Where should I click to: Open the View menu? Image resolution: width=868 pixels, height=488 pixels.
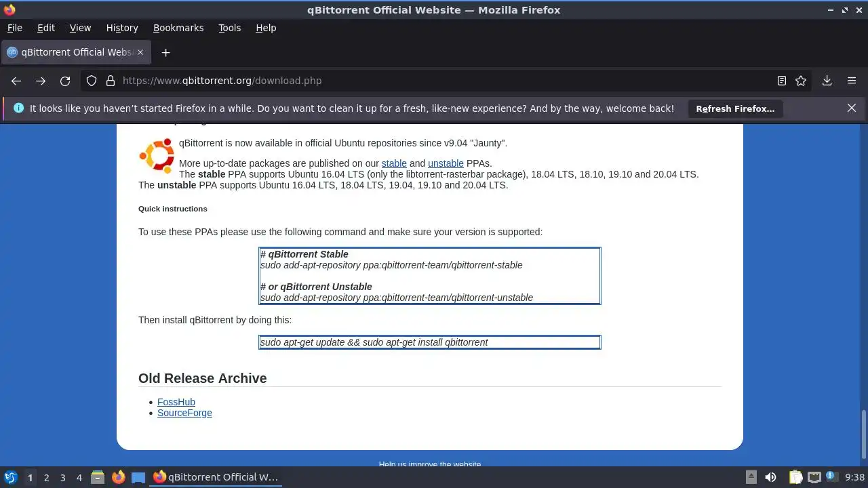tap(80, 28)
